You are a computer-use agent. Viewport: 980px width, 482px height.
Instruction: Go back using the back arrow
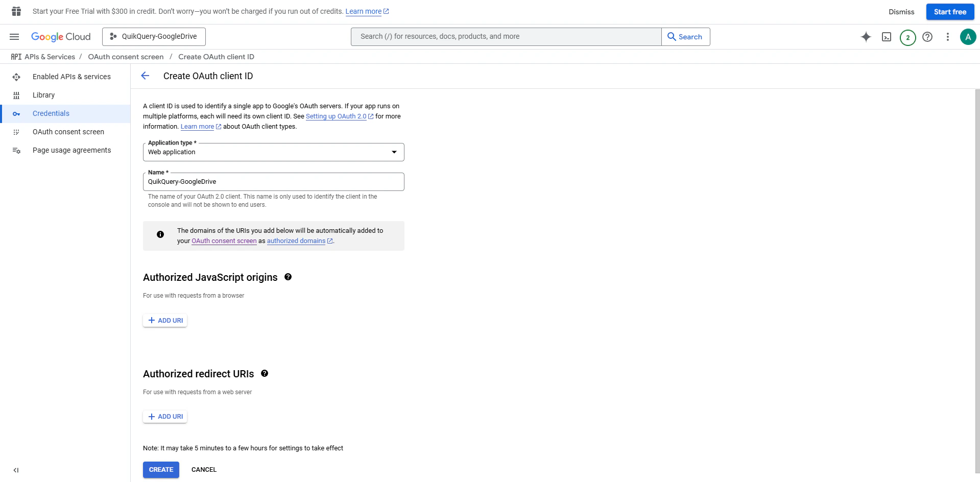pyautogui.click(x=146, y=76)
